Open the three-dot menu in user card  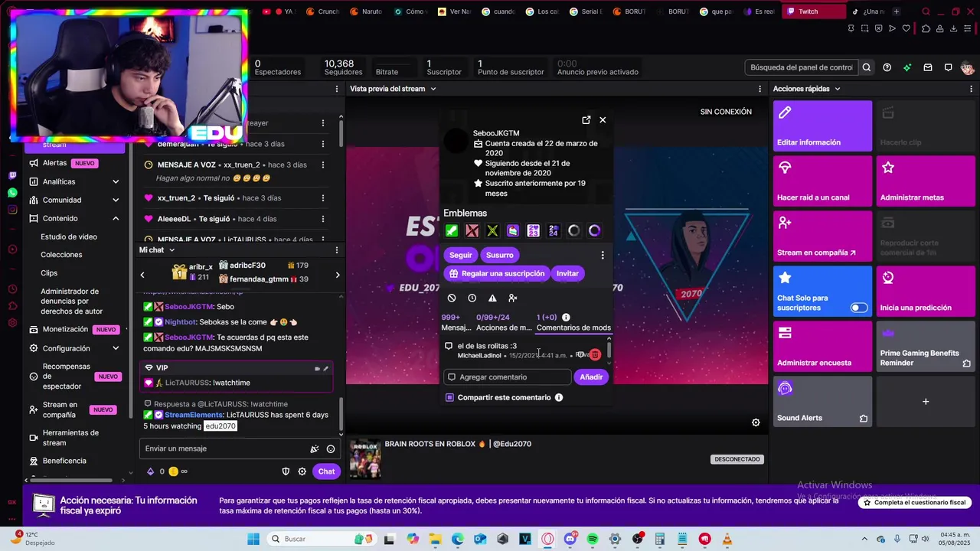pos(603,255)
